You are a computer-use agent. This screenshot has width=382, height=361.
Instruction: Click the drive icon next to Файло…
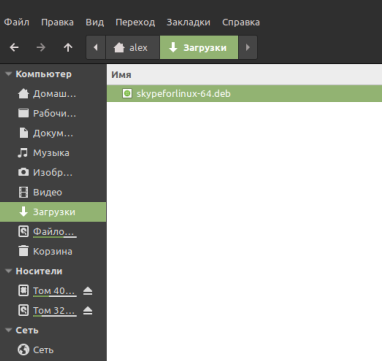point(23,231)
